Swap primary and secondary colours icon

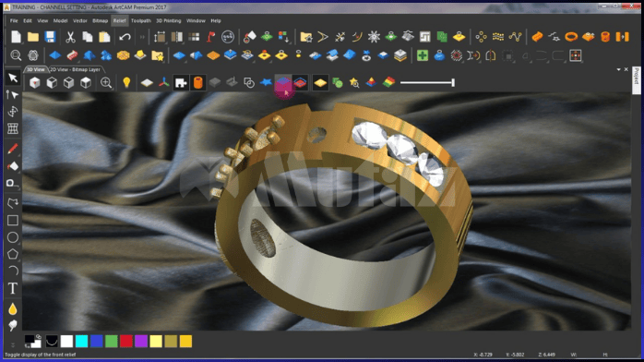[38, 337]
